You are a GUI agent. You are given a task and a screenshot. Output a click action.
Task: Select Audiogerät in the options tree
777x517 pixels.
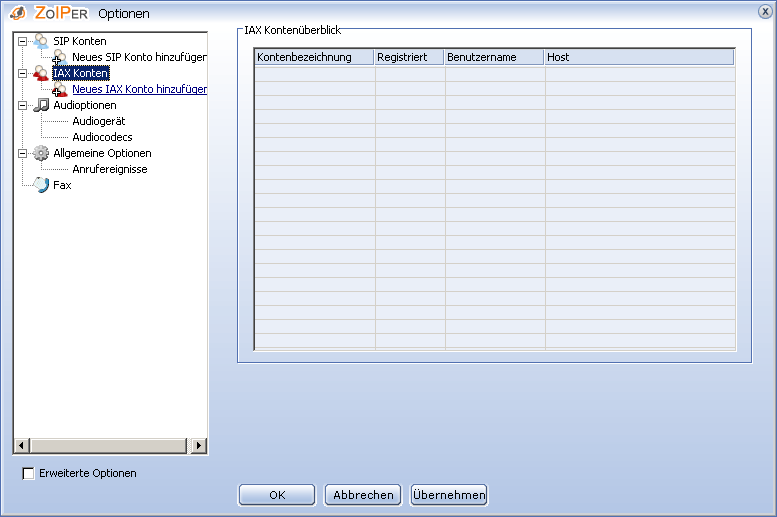(98, 121)
